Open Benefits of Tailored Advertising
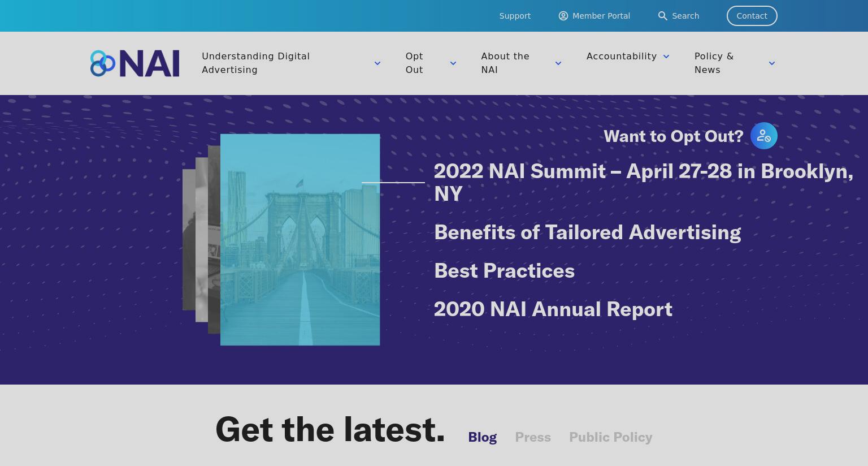Viewport: 868px width, 466px height. (x=587, y=232)
